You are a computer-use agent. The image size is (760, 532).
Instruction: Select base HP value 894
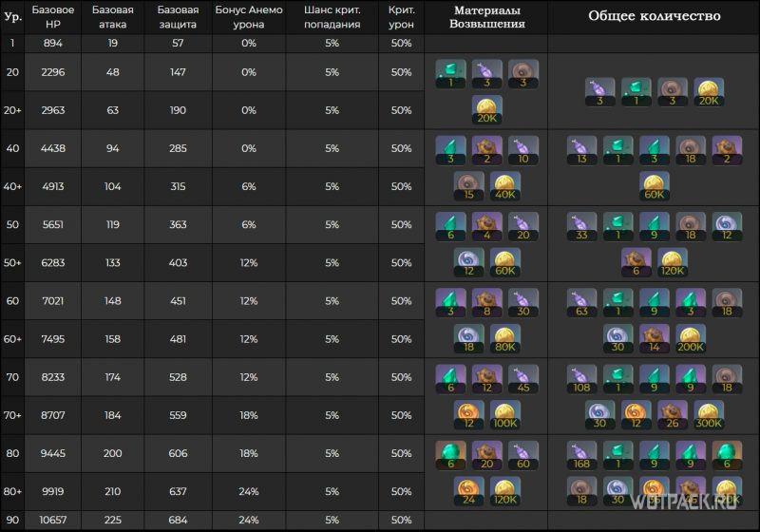(53, 43)
